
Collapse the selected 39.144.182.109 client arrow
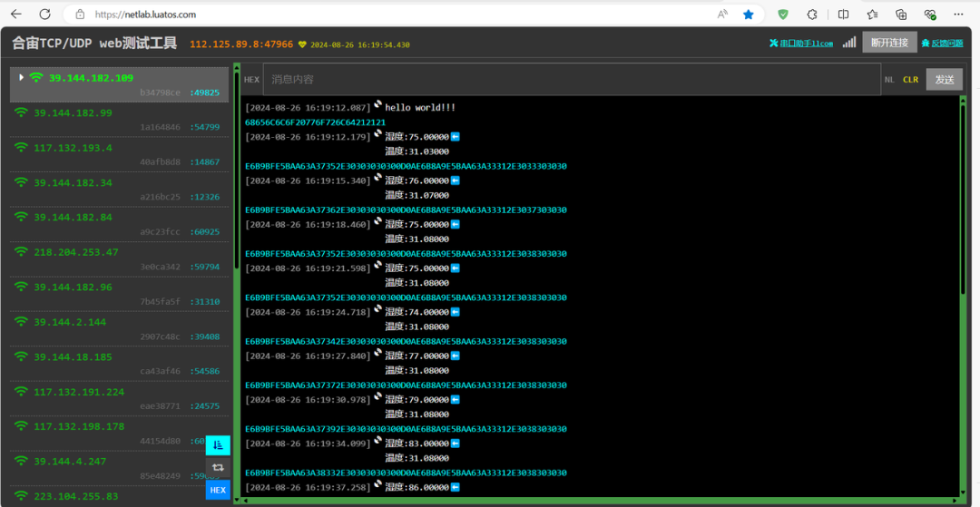(x=21, y=77)
